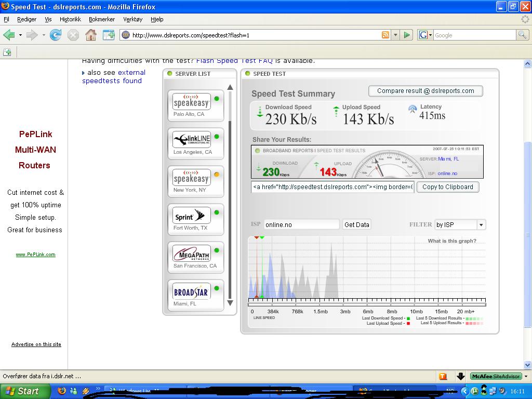Viewport: 532px width, 399px height.
Task: Visit the www.PePLink.com link
Action: click(36, 255)
